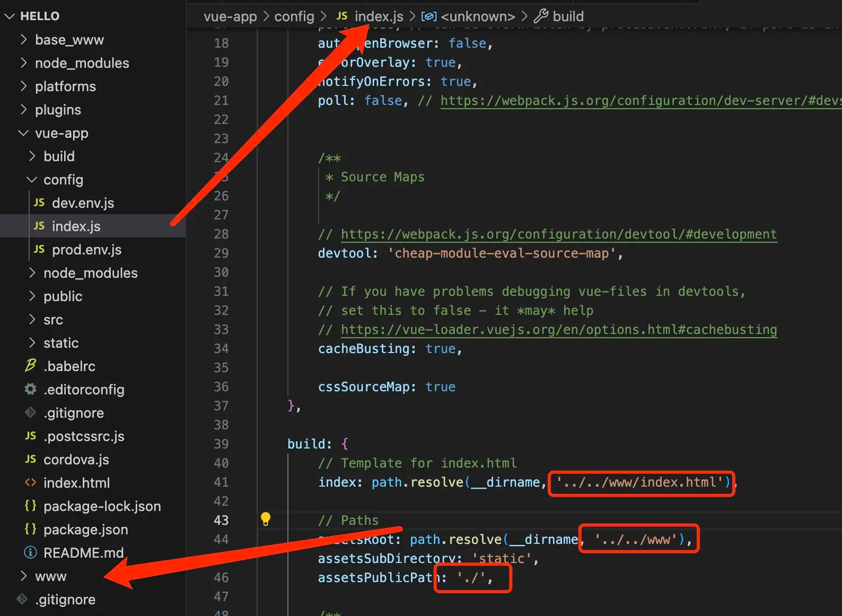Click the build: { line
Screen dimensions: 842x616
[x=318, y=444]
